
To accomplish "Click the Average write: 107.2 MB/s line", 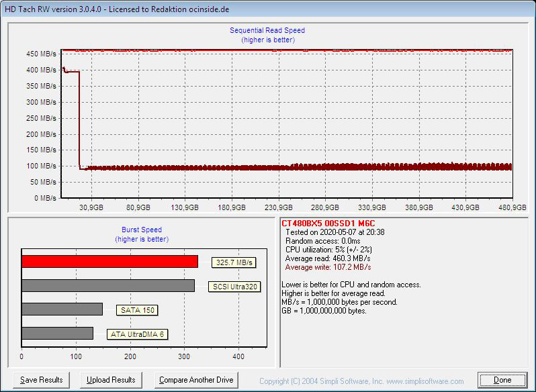I will tap(328, 267).
